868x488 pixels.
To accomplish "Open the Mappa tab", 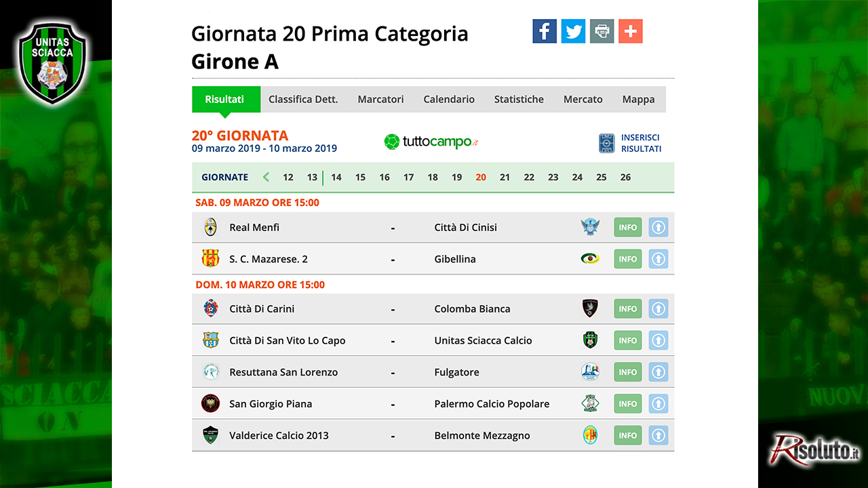I will point(638,99).
